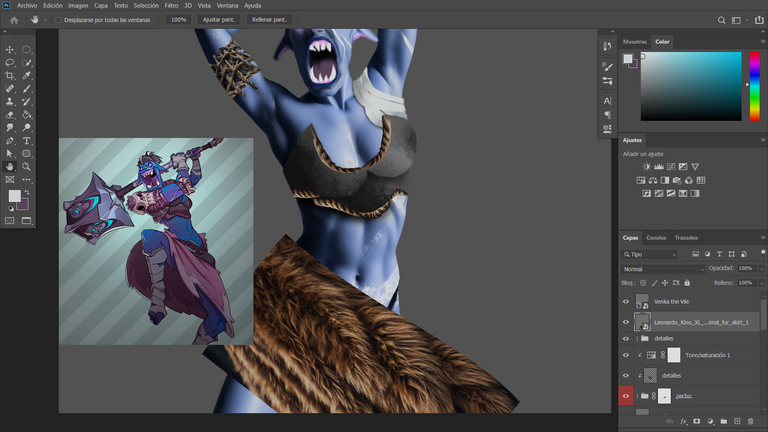Open the Relleno slider dropdown arrow
Screen dimensions: 768x432
(761, 283)
